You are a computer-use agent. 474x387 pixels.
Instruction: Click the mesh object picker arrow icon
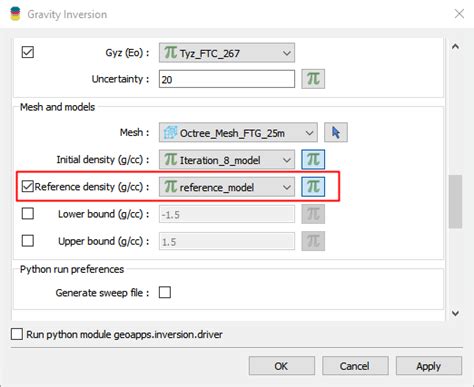point(336,132)
